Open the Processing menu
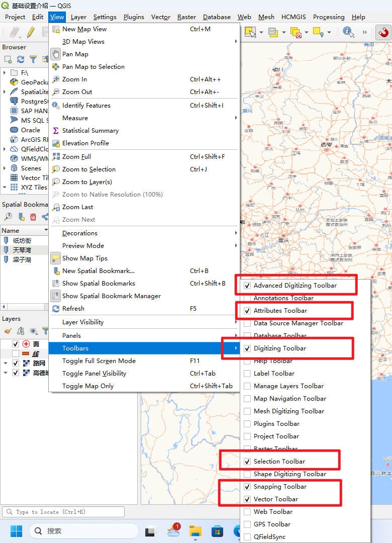Viewport: 392px width, 543px height. 329,17
